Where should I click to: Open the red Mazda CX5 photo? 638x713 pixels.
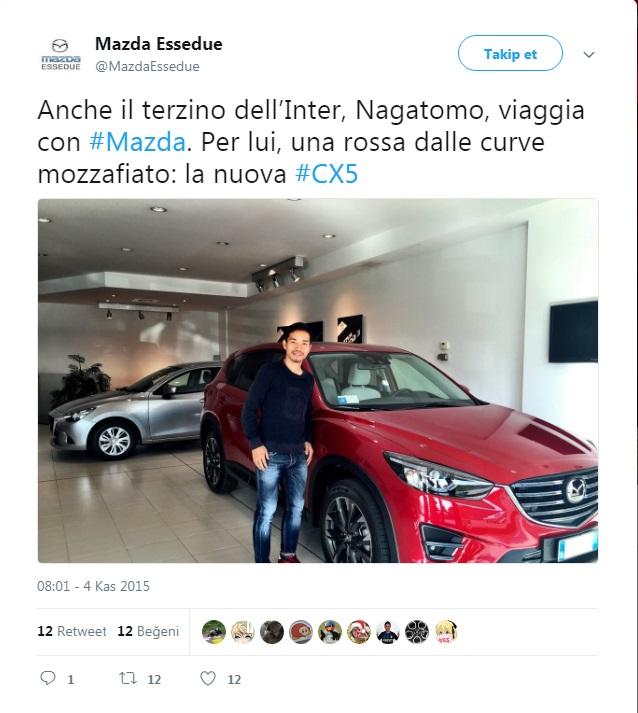click(318, 381)
